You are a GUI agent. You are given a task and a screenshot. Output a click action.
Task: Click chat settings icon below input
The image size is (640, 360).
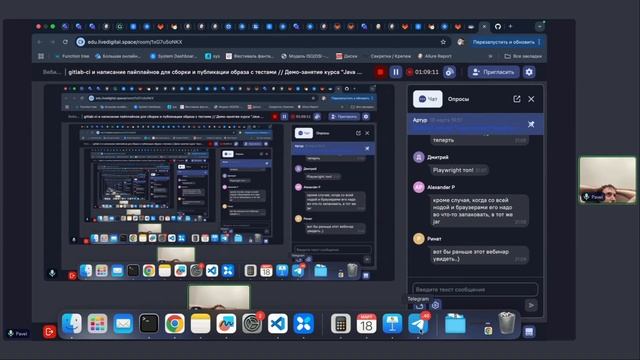[436, 305]
